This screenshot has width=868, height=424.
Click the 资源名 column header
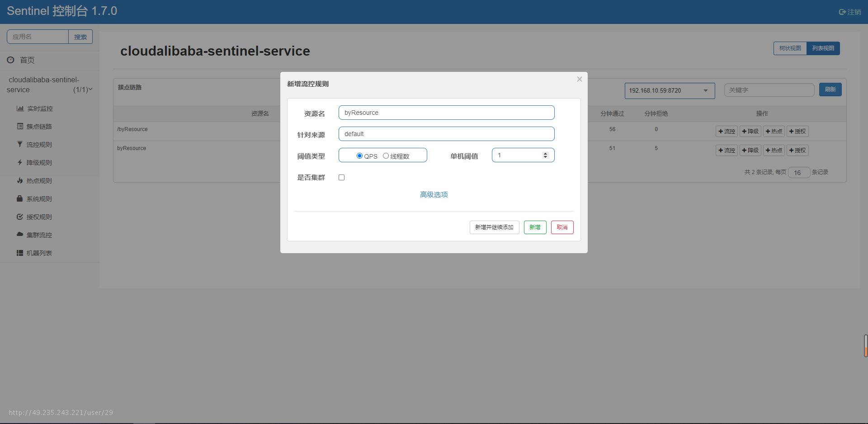260,113
